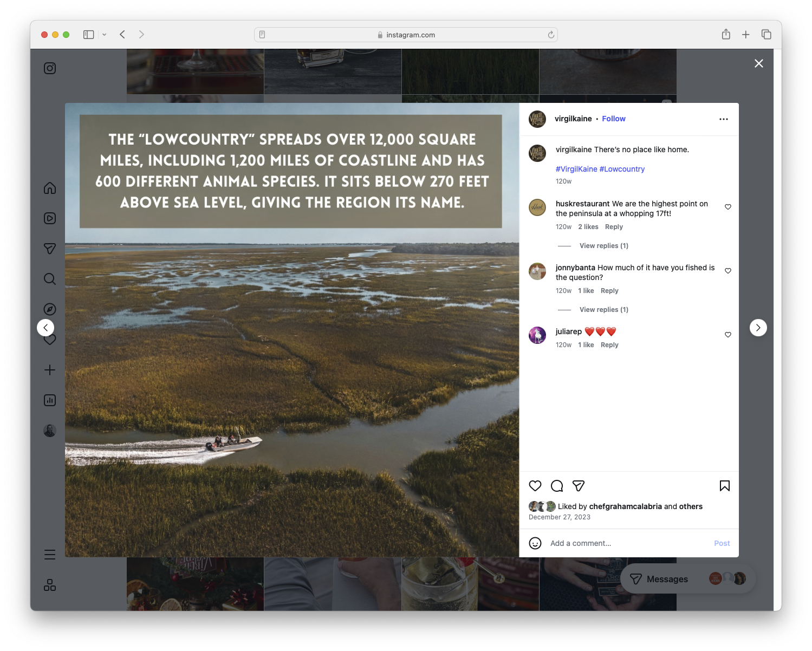
Task: Expand replies under huskrestaurant's comment
Action: (603, 245)
